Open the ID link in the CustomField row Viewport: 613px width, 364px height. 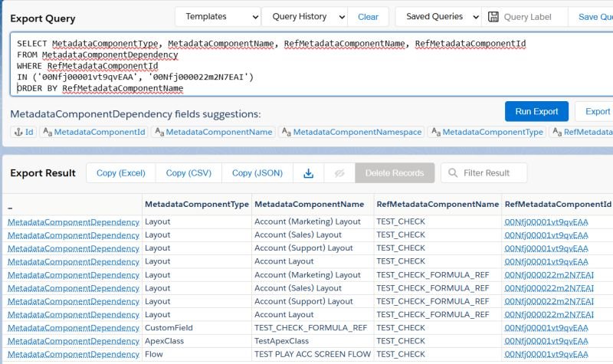546,328
